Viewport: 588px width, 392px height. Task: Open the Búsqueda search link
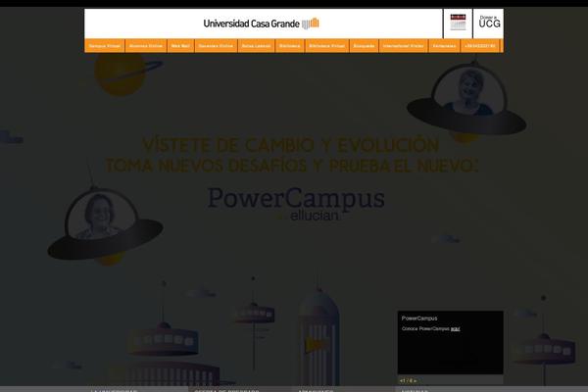coord(365,46)
